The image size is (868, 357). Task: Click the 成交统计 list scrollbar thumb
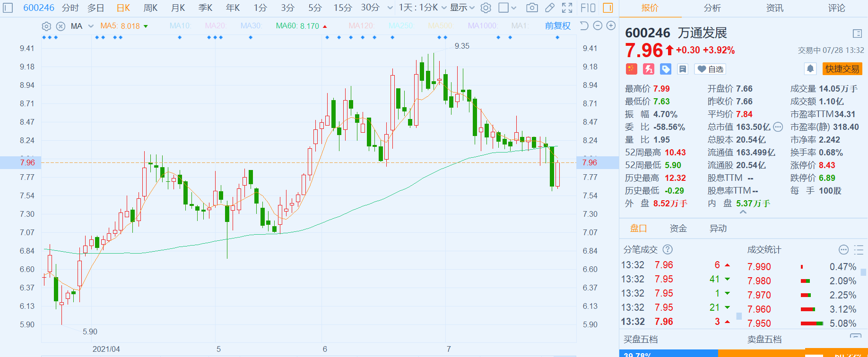863,272
